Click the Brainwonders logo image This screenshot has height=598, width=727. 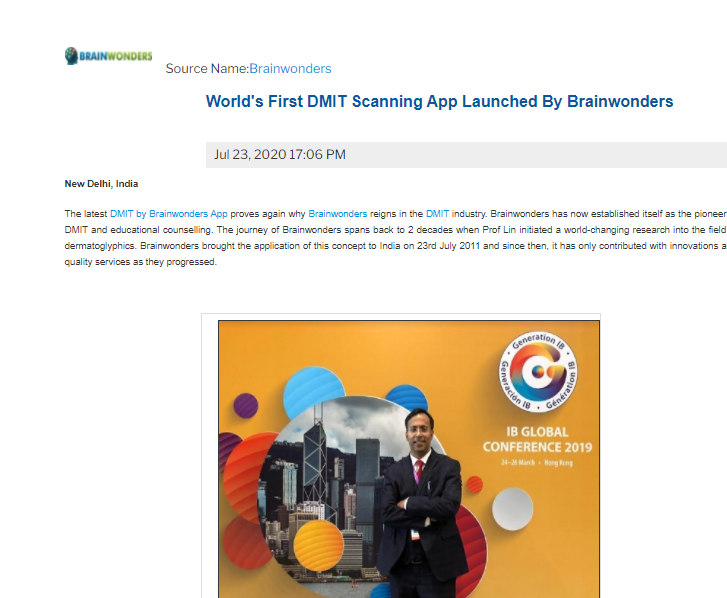[108, 56]
